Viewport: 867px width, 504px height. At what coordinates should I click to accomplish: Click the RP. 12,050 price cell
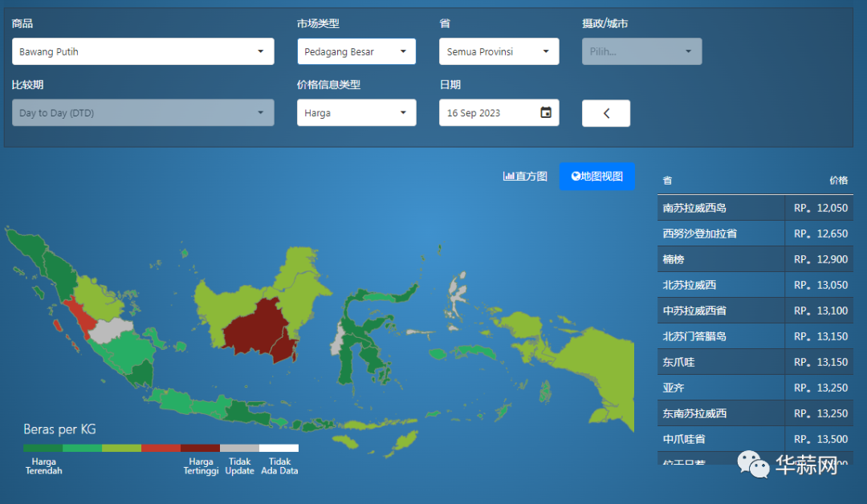[820, 208]
